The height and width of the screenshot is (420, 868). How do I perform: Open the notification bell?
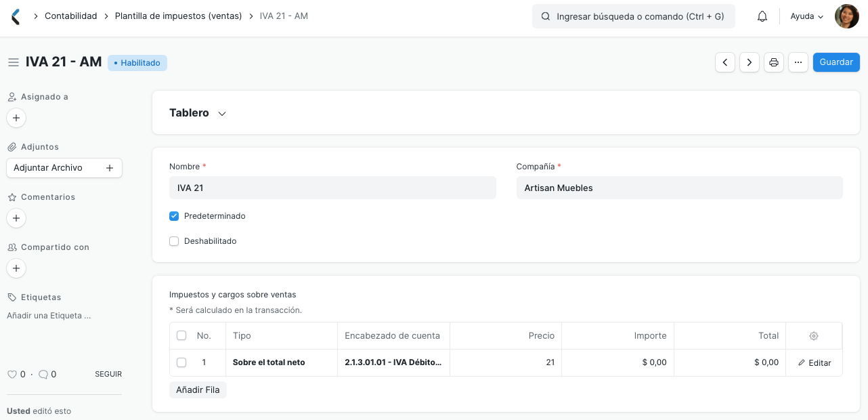762,16
